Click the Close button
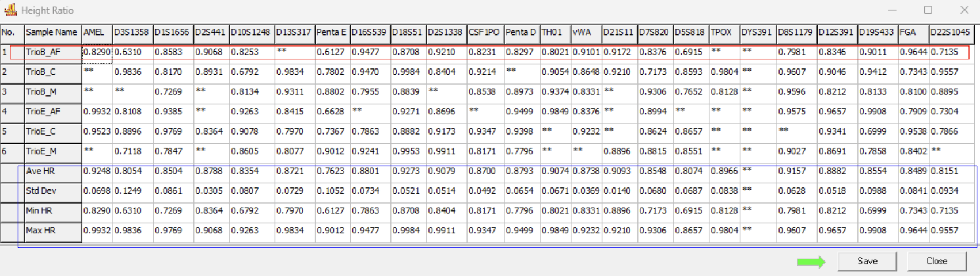The width and height of the screenshot is (980, 276). pyautogui.click(x=936, y=261)
